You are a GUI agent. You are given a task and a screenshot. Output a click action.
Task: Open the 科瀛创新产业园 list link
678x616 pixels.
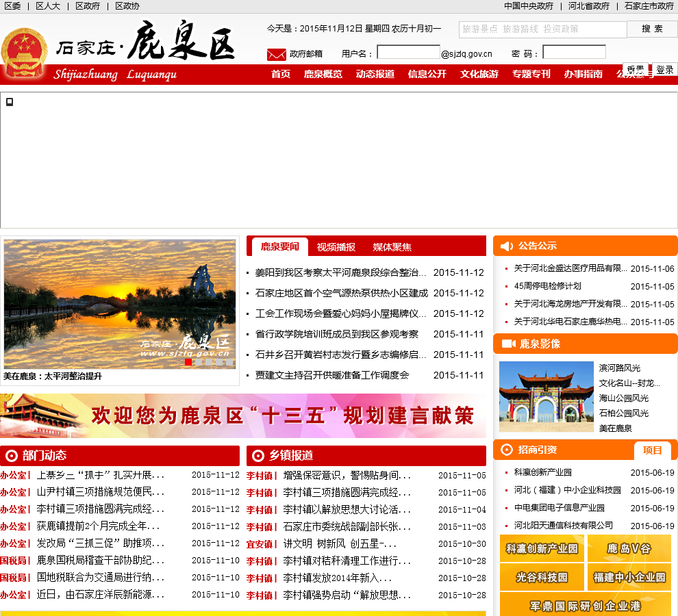click(542, 472)
